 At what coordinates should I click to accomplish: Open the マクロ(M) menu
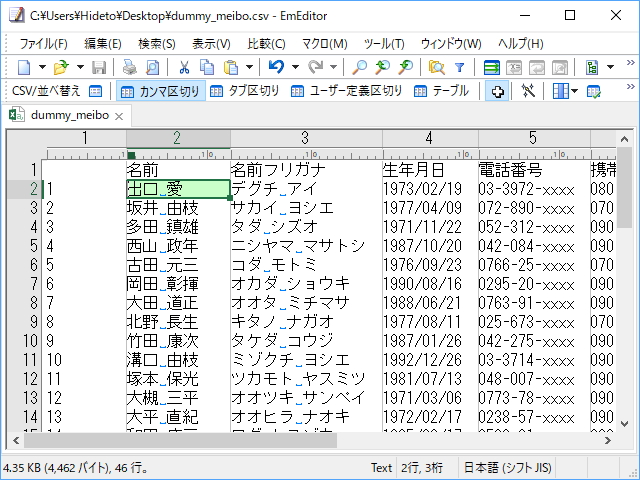[x=325, y=43]
